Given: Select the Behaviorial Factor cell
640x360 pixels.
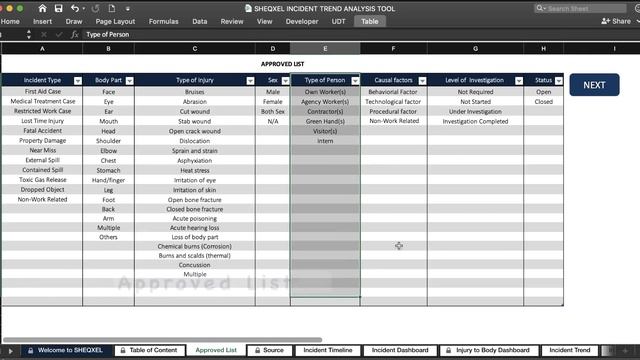Looking at the screenshot, I should [393, 92].
